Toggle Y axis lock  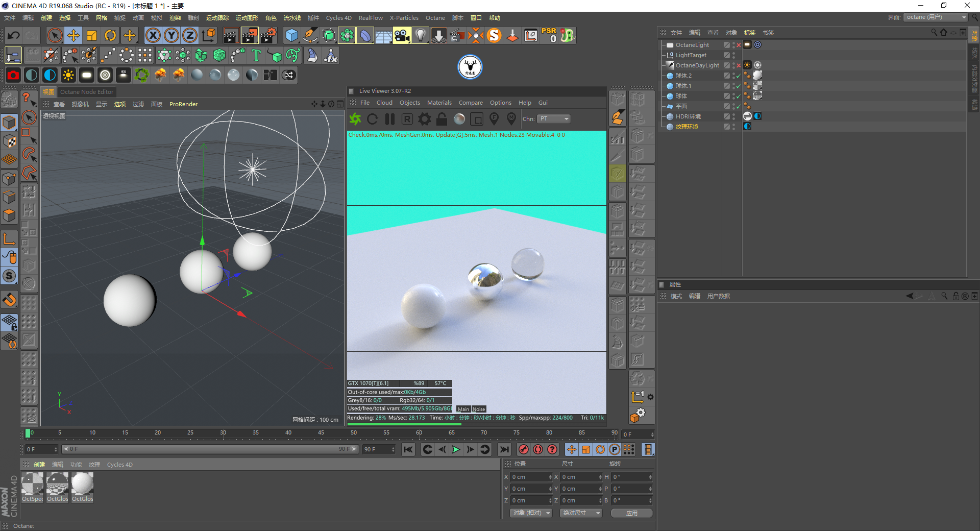point(171,35)
